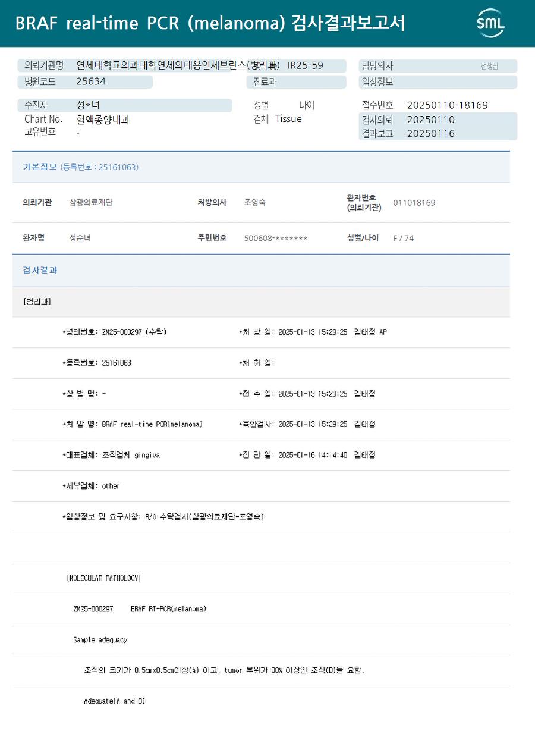
Task: Click the [병리과] section bar
Action: click(x=261, y=302)
